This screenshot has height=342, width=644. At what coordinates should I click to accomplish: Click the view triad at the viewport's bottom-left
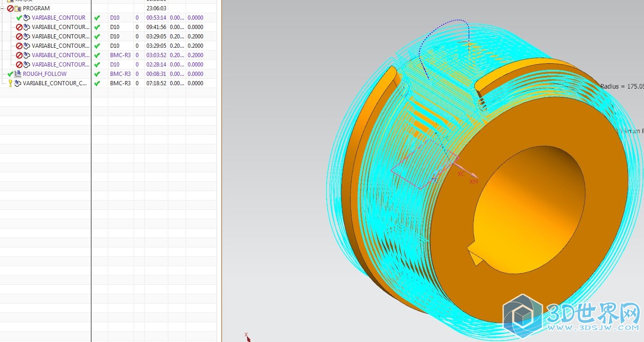tap(247, 336)
